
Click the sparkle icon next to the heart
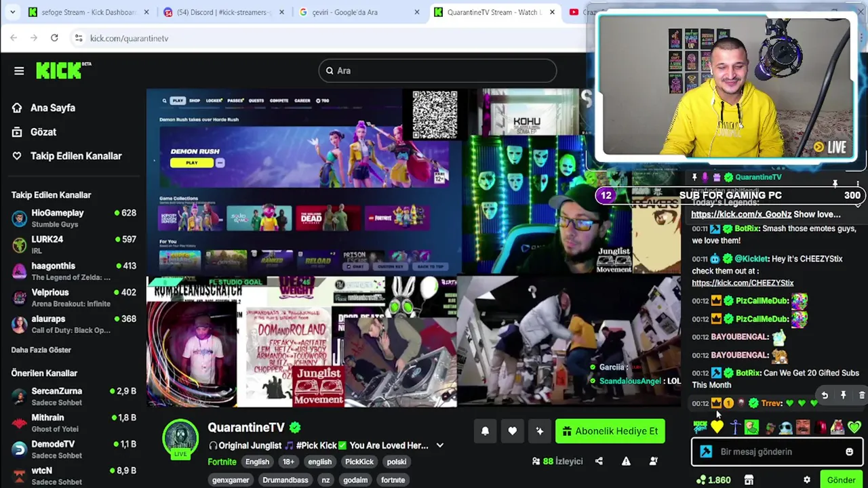(x=539, y=431)
